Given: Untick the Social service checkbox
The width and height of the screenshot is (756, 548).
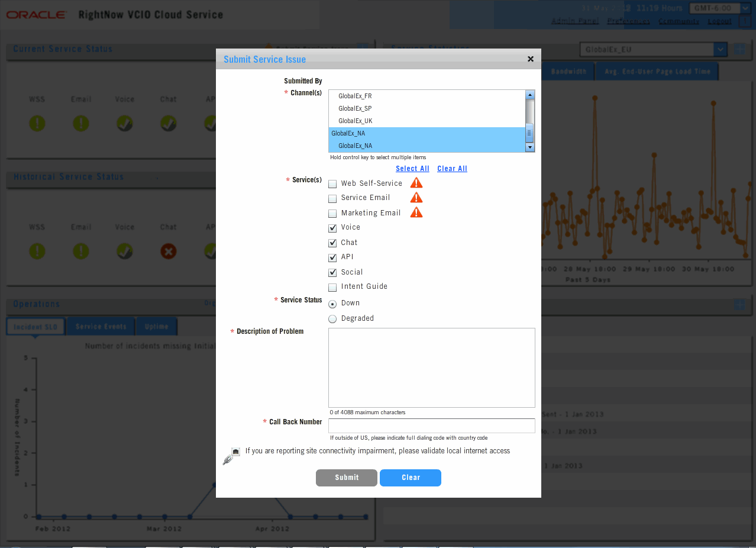Looking at the screenshot, I should click(332, 272).
